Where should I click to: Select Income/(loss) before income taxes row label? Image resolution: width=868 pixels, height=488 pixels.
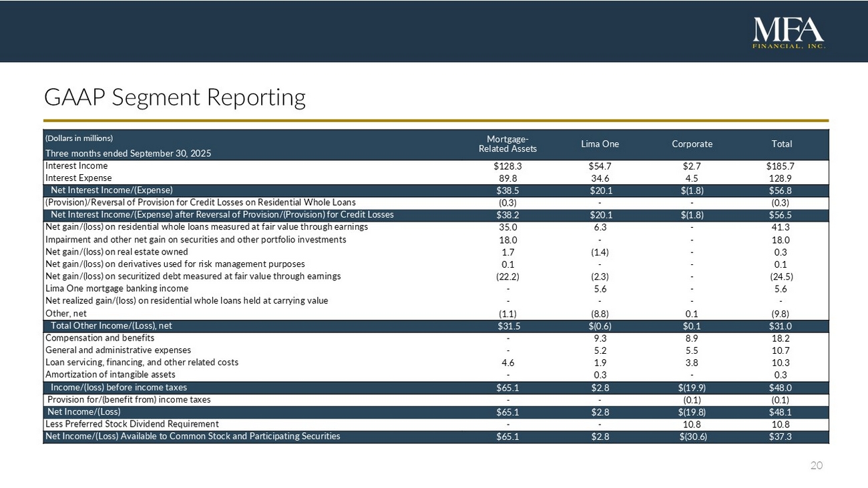pos(118,387)
